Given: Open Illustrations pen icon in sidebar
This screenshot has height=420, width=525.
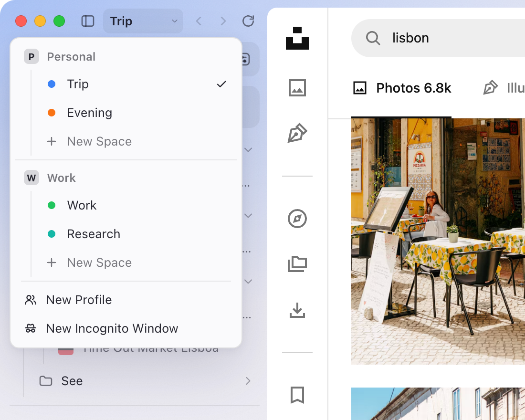Looking at the screenshot, I should pyautogui.click(x=297, y=133).
